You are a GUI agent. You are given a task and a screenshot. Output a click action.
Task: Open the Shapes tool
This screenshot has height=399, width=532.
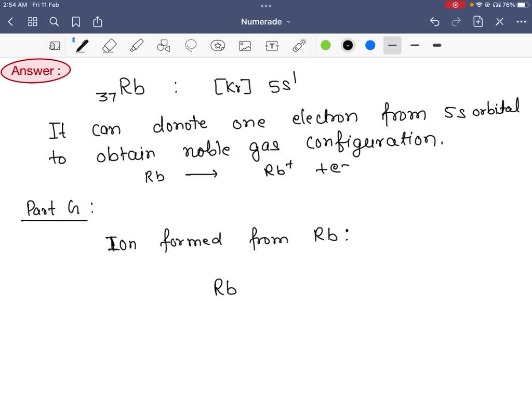click(164, 46)
